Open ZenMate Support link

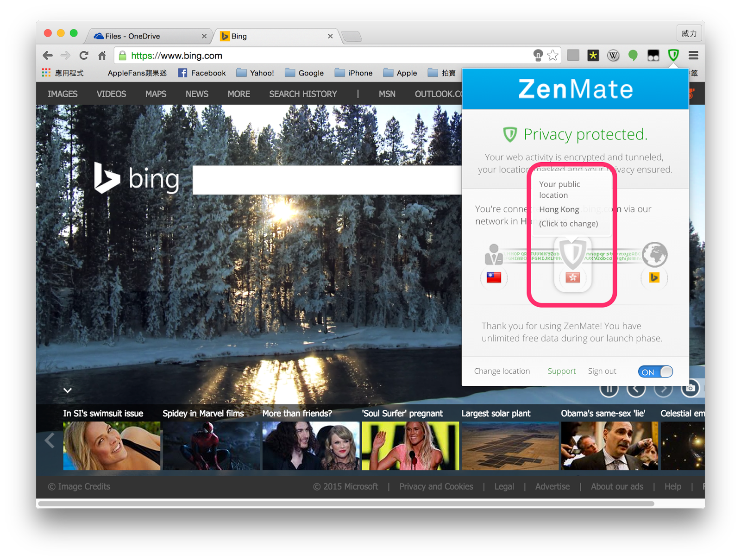tap(561, 371)
